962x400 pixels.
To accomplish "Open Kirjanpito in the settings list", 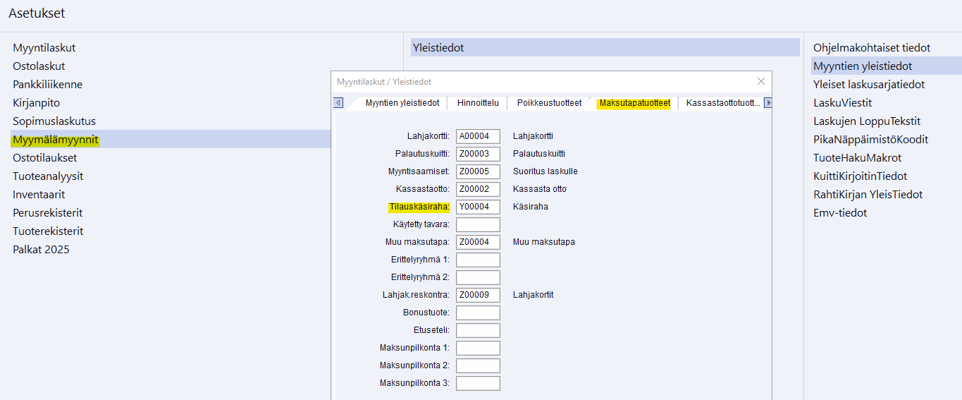I will pos(36,103).
